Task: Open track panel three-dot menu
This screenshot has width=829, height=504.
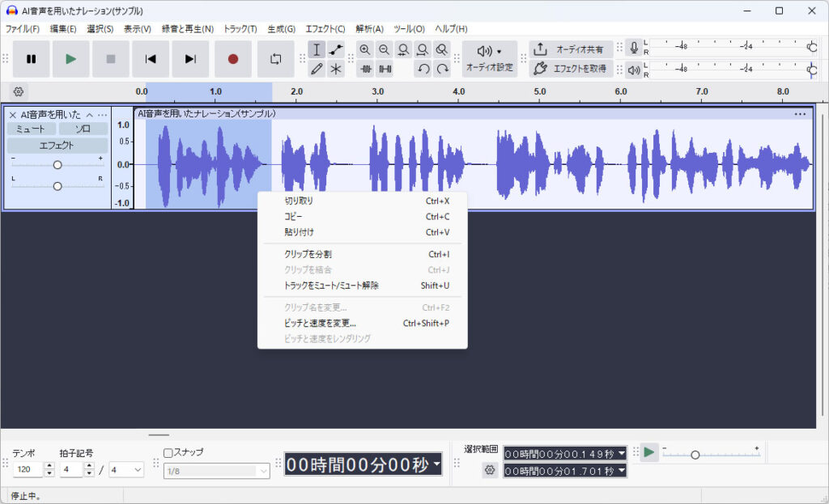Action: pyautogui.click(x=102, y=115)
